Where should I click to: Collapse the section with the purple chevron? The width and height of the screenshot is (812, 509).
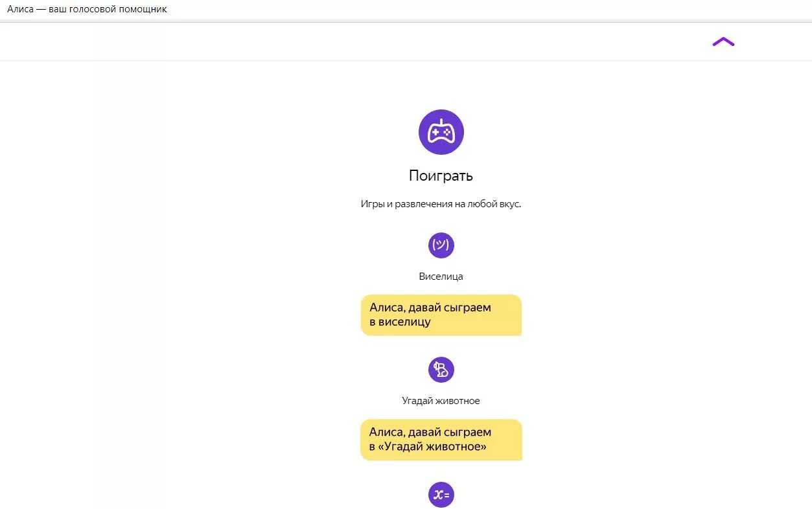click(723, 42)
